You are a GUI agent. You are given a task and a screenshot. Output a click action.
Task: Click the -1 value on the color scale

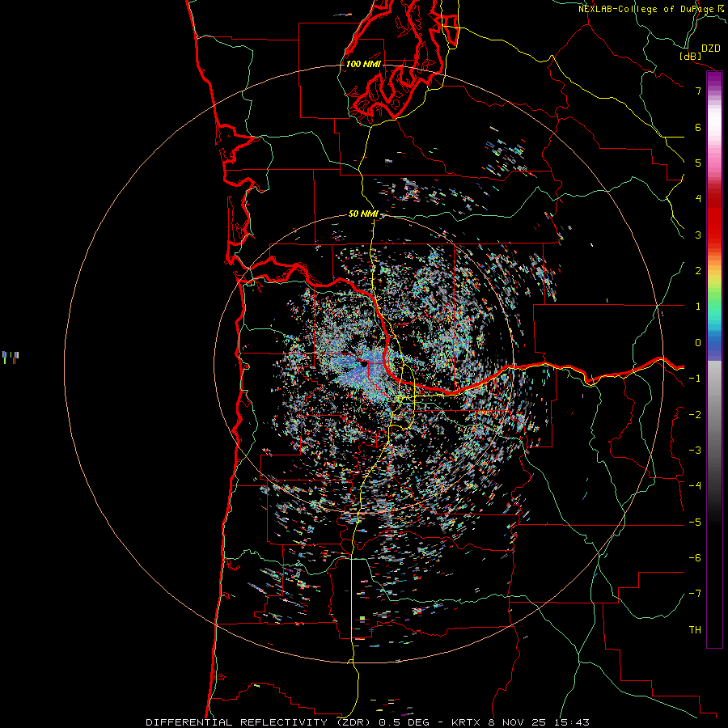695,379
